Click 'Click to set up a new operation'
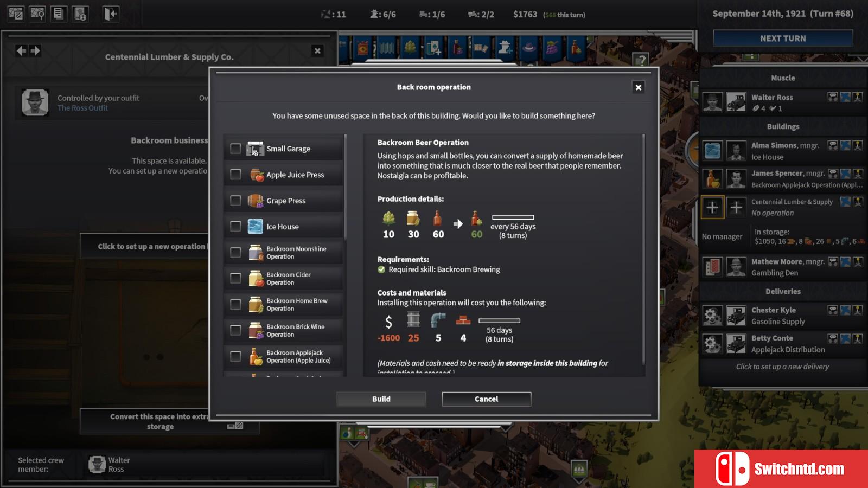 [145, 246]
